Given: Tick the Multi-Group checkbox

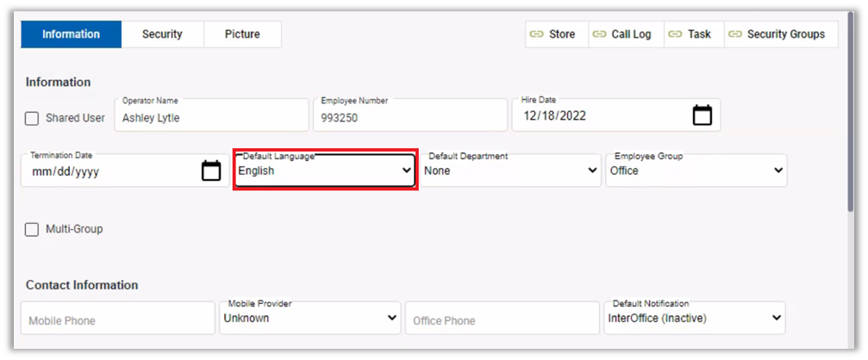Looking at the screenshot, I should pos(32,229).
